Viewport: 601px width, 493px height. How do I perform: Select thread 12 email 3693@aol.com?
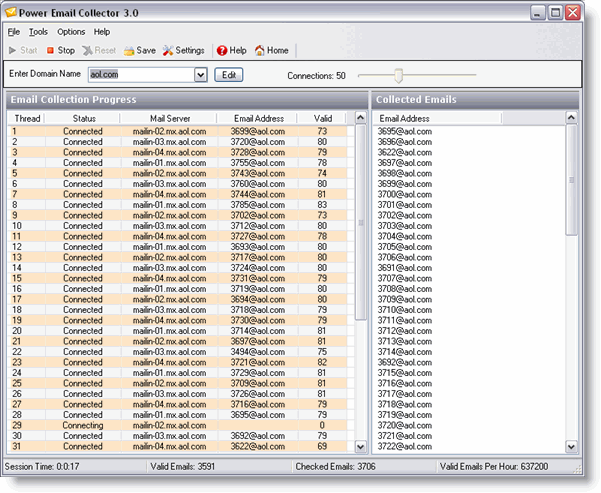(258, 247)
